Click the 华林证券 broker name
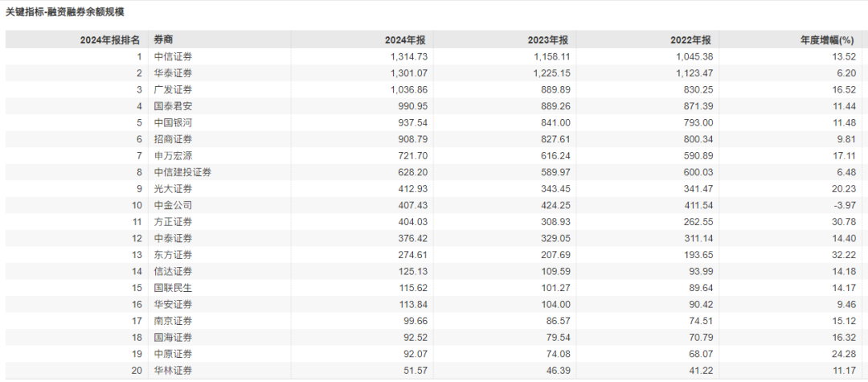The width and height of the screenshot is (868, 382). [173, 371]
